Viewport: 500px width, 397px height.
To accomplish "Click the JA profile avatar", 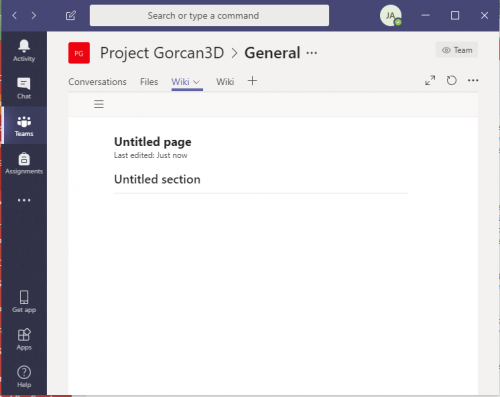I will click(391, 15).
